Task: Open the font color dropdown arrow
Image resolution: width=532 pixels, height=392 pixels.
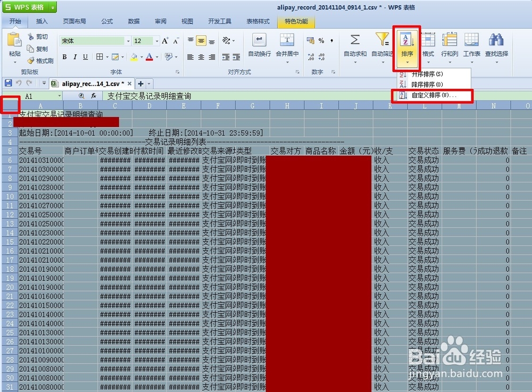Action: [x=157, y=57]
